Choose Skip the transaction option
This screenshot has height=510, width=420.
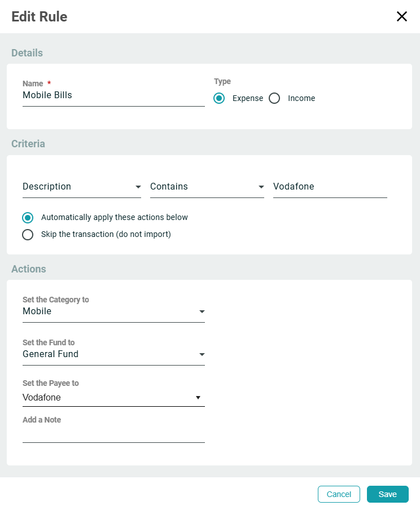pos(28,235)
